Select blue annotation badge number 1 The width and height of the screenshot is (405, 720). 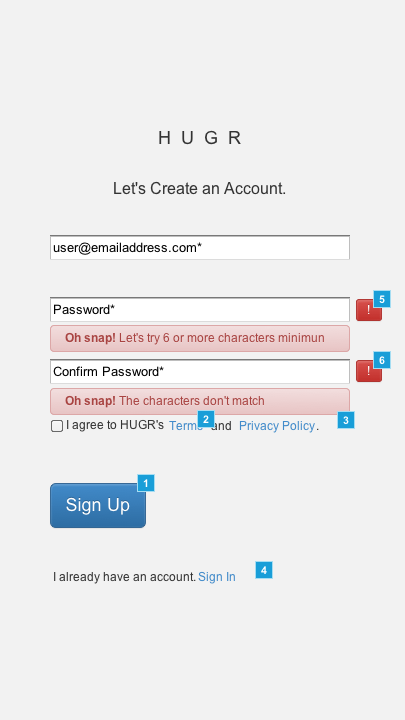(x=146, y=483)
